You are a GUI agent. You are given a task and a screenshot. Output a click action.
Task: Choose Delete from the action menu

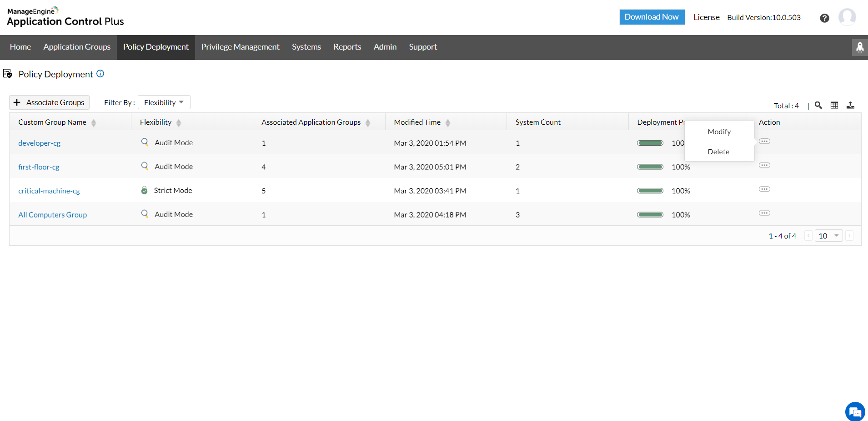pos(718,152)
